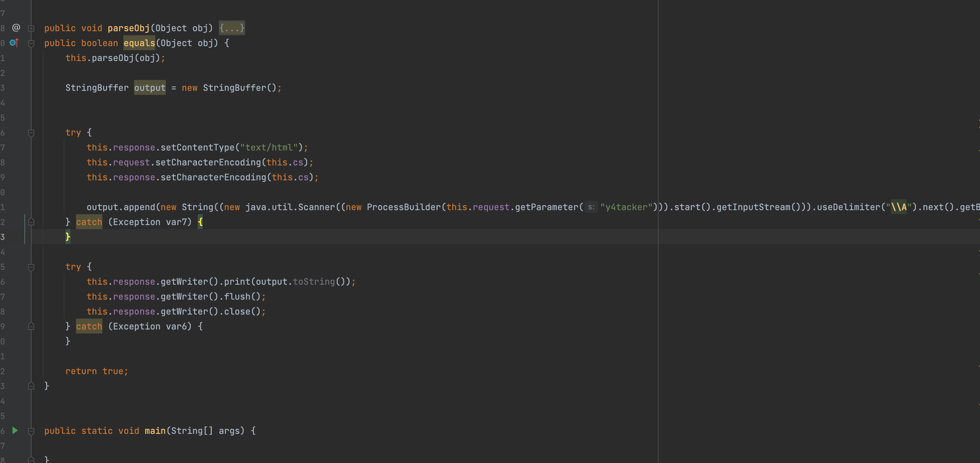Collapse the main method fold marker
Image resolution: width=980 pixels, height=463 pixels.
(x=31, y=431)
